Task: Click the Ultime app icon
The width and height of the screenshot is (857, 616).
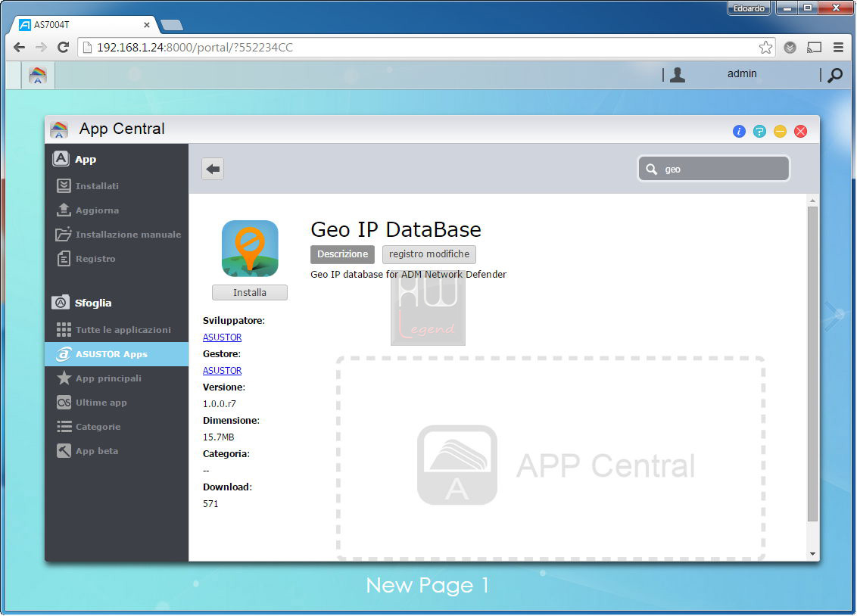Action: coord(64,403)
